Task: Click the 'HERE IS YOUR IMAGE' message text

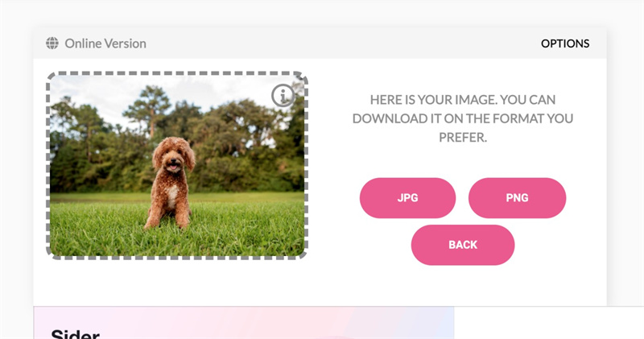Action: click(463, 118)
